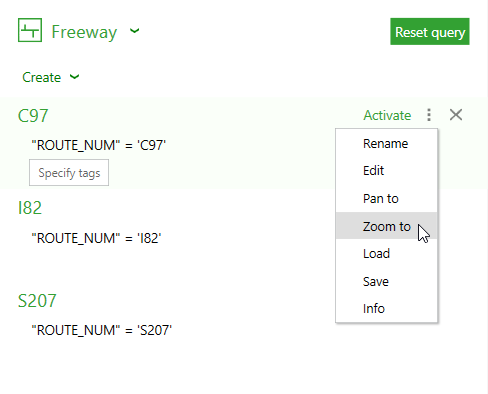The height and width of the screenshot is (394, 488).
Task: Activate the C97 query
Action: 387,115
